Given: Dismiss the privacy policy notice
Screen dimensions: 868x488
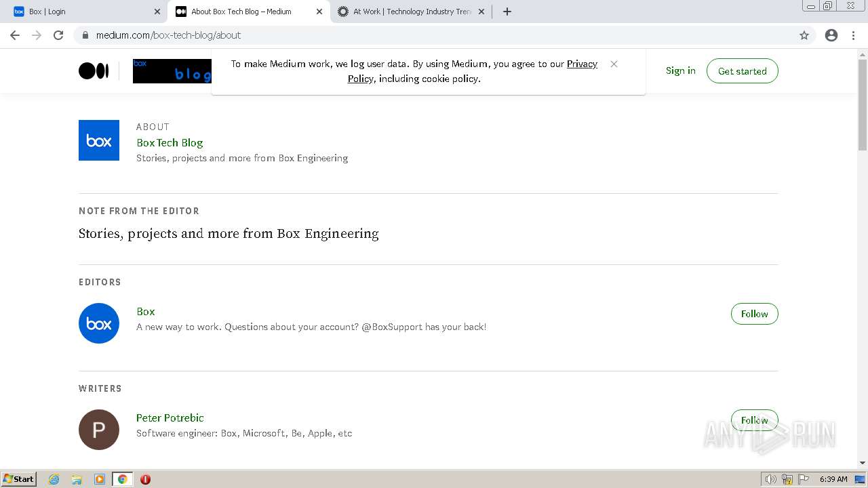Looking at the screenshot, I should pyautogui.click(x=614, y=64).
